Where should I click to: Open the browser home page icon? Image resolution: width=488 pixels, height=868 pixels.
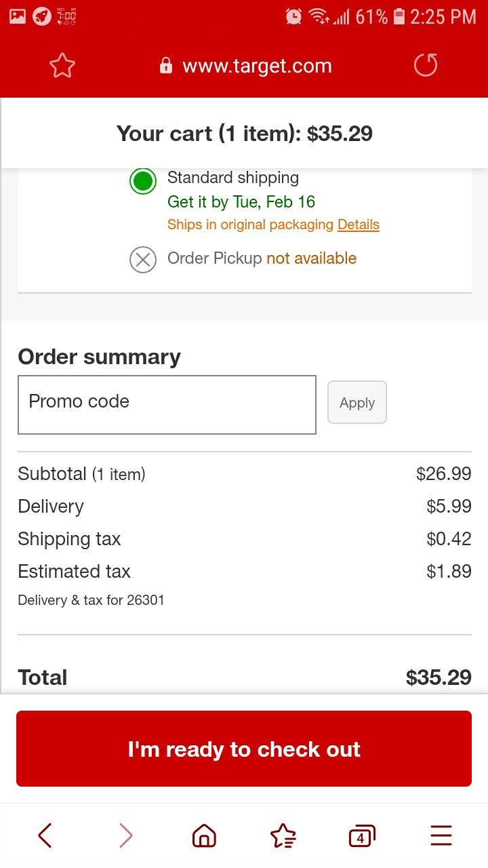pyautogui.click(x=204, y=836)
